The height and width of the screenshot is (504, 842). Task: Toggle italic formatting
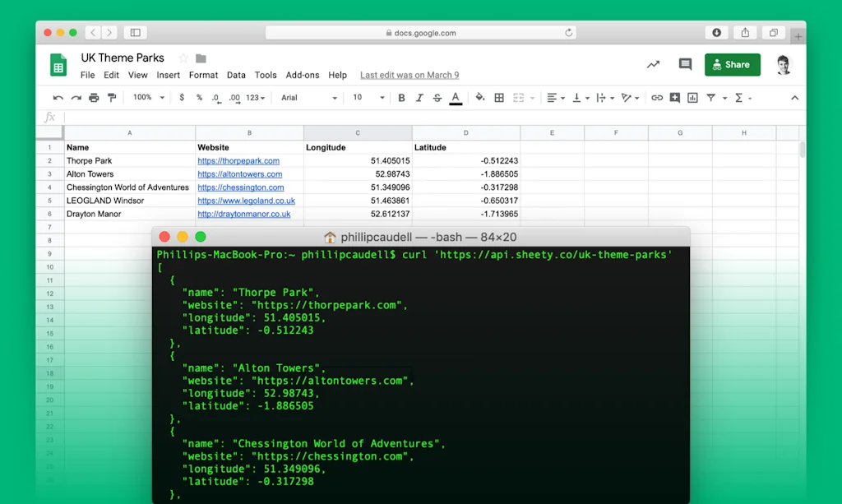(419, 97)
